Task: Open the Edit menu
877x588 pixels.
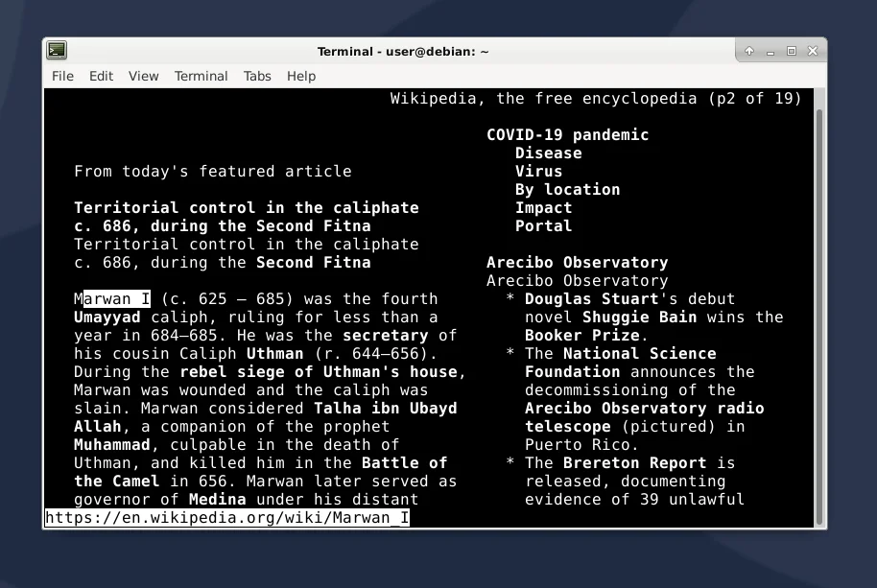Action: pos(101,76)
